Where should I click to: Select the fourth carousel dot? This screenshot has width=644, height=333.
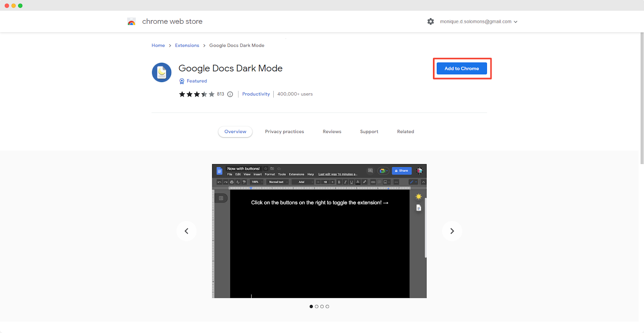pos(328,306)
